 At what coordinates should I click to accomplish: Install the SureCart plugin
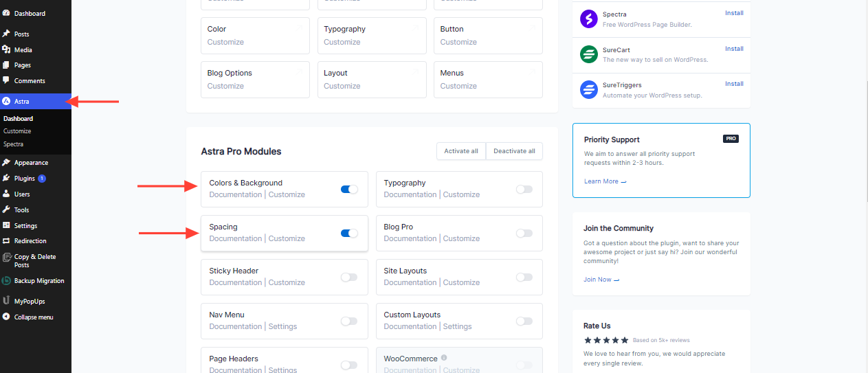click(734, 49)
